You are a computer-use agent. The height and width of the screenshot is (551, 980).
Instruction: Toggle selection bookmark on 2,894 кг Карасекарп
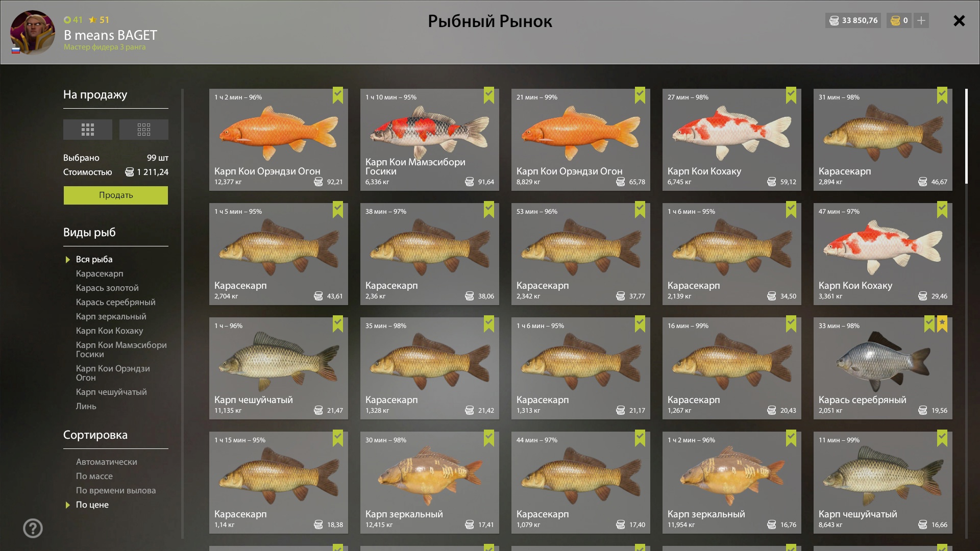(942, 95)
